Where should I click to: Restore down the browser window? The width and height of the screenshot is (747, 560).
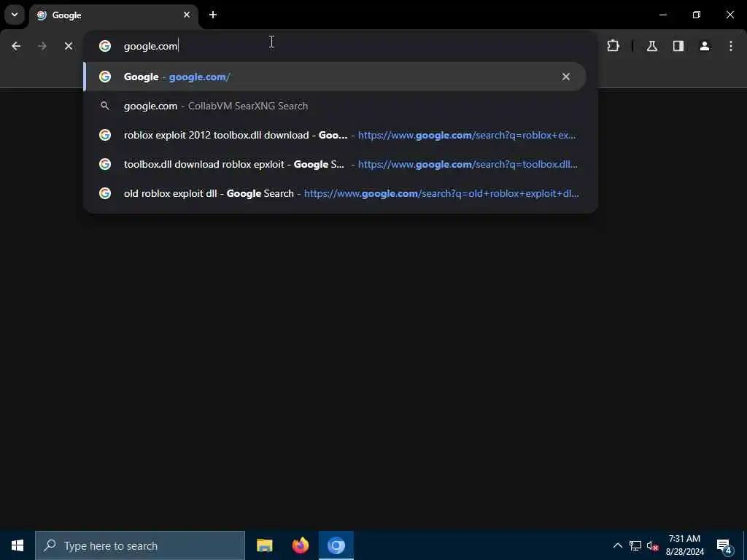(697, 15)
